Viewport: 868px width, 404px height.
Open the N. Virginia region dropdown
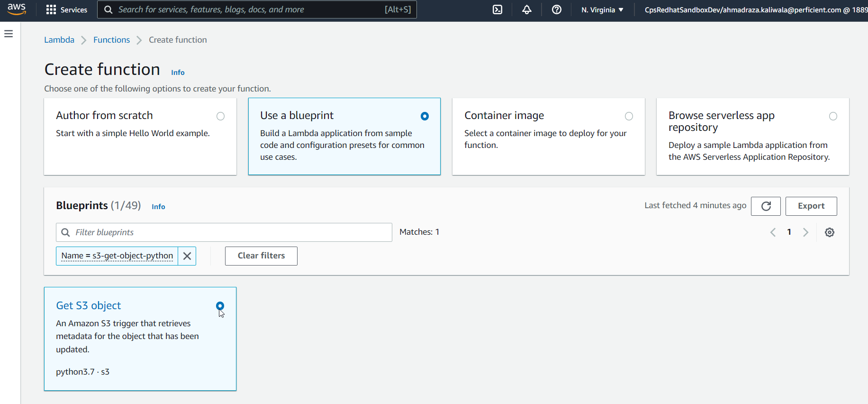point(602,9)
